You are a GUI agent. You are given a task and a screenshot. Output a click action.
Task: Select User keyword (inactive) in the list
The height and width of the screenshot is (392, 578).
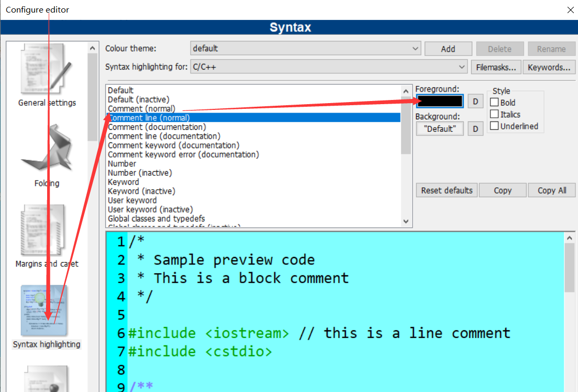click(253, 209)
